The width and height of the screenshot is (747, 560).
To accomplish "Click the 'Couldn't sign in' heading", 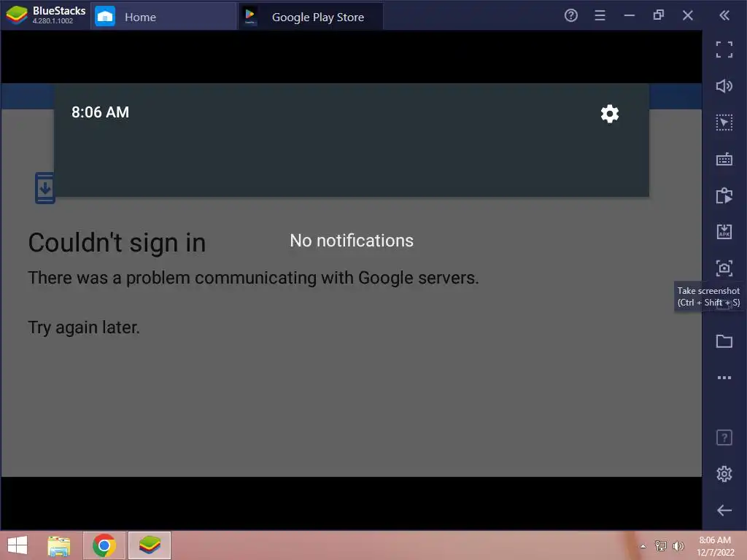I will [x=117, y=242].
